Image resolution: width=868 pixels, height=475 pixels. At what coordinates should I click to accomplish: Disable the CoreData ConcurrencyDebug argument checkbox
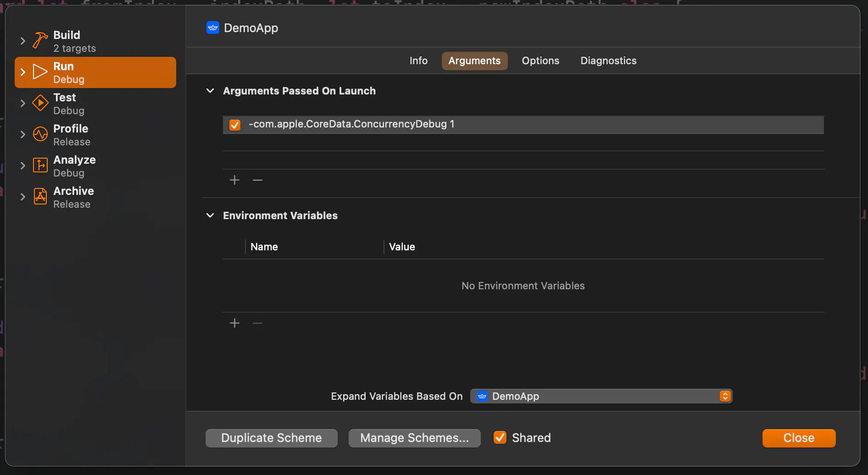click(x=235, y=125)
